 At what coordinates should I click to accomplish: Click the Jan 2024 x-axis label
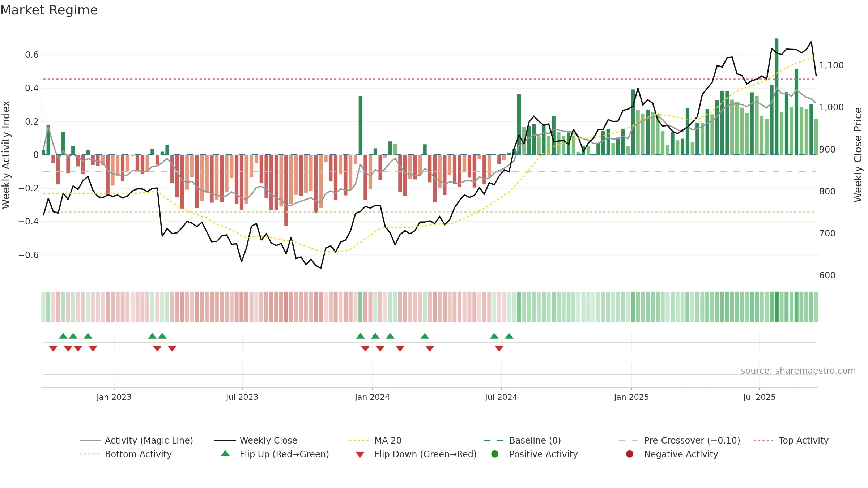click(372, 397)
